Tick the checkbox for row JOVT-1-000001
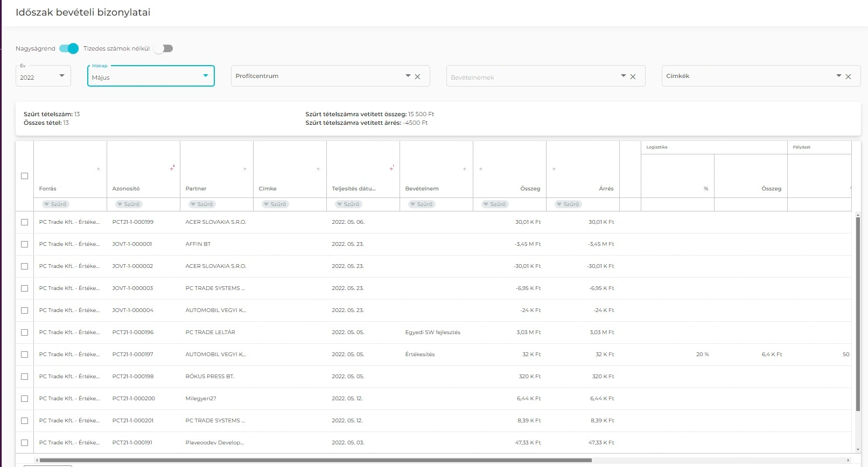Screen dimensions: 868x467 click(24, 244)
